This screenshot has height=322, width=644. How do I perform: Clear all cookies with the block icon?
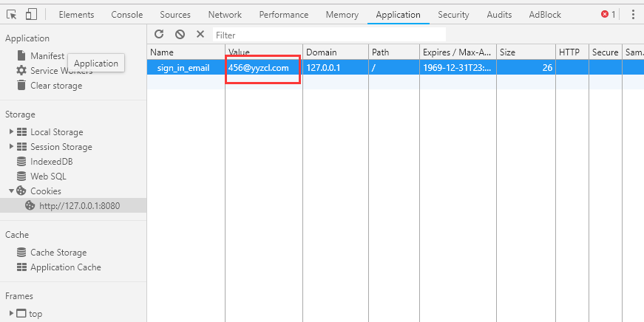(x=180, y=34)
